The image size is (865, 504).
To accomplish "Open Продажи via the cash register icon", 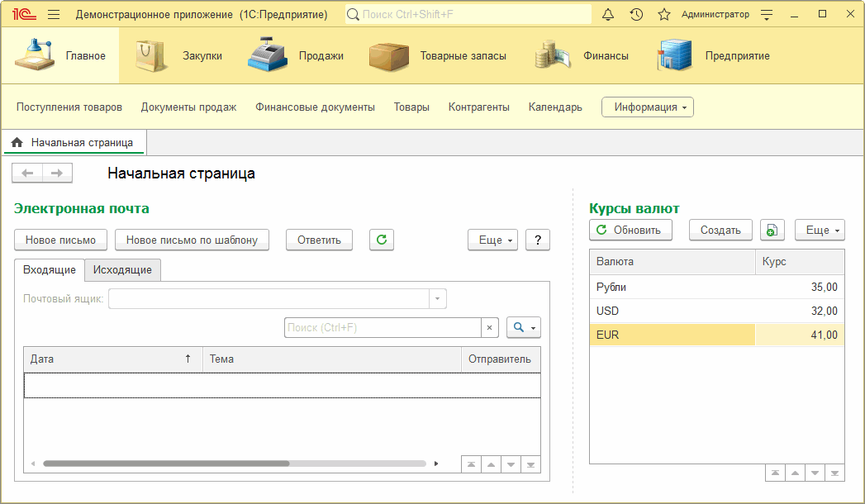I will 266,55.
